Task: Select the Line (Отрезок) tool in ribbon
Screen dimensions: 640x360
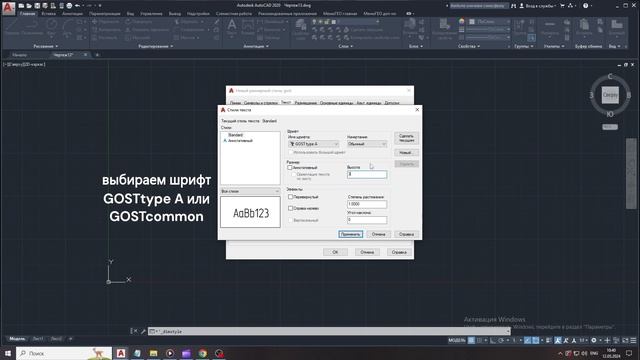Action: (x=12, y=27)
